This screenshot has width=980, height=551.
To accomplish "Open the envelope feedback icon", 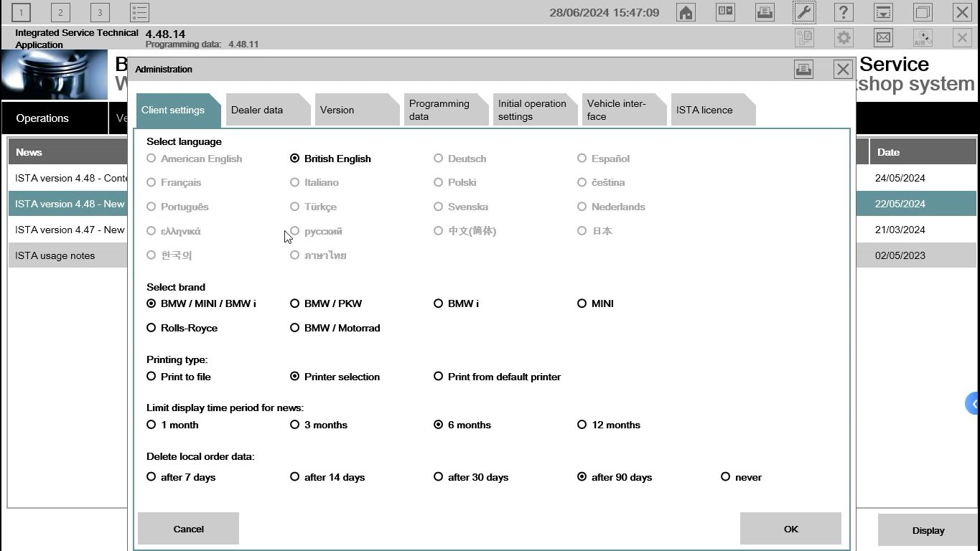I will [883, 38].
